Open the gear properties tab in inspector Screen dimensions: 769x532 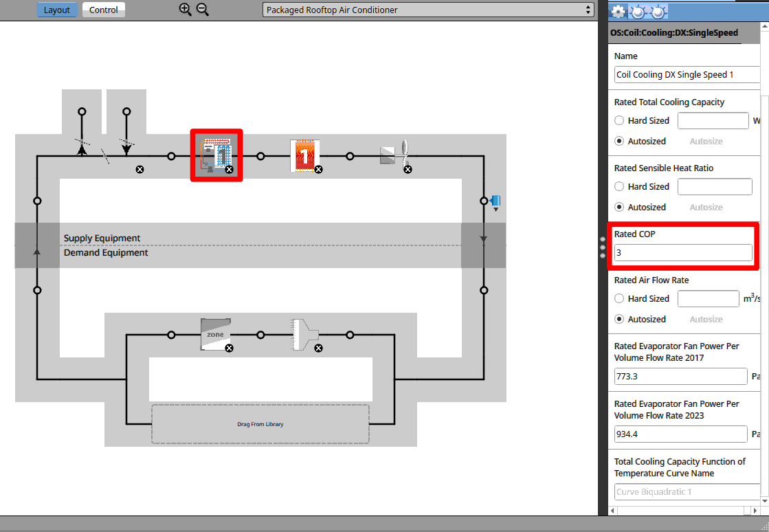click(x=618, y=12)
